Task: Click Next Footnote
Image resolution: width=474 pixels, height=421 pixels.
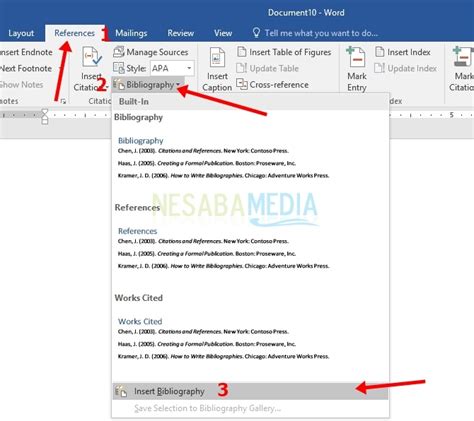Action: point(26,68)
